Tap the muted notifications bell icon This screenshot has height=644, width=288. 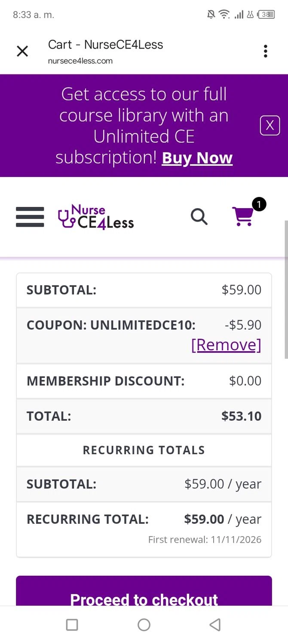click(x=211, y=15)
